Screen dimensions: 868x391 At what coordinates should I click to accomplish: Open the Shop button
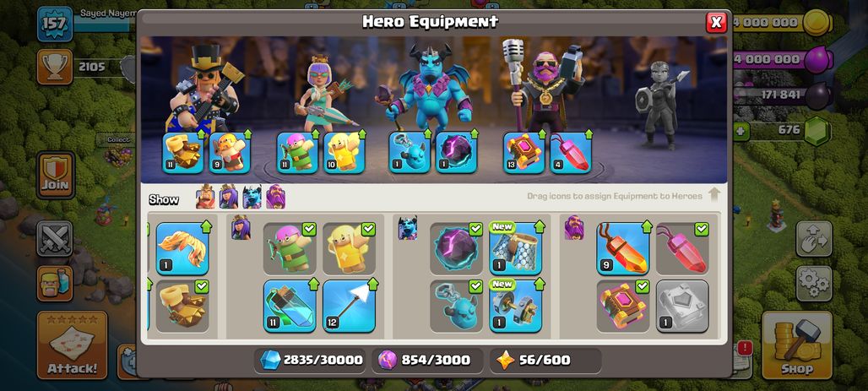(797, 345)
